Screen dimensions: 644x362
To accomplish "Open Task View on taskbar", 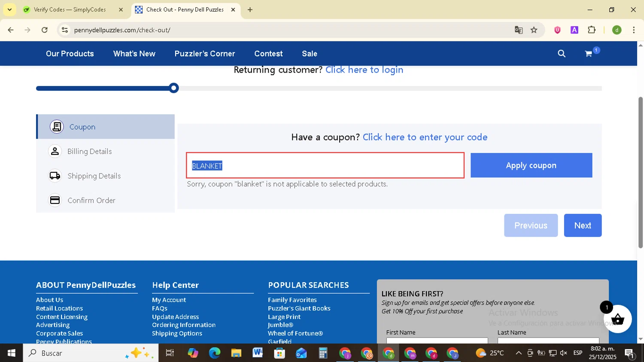I will click(170, 353).
